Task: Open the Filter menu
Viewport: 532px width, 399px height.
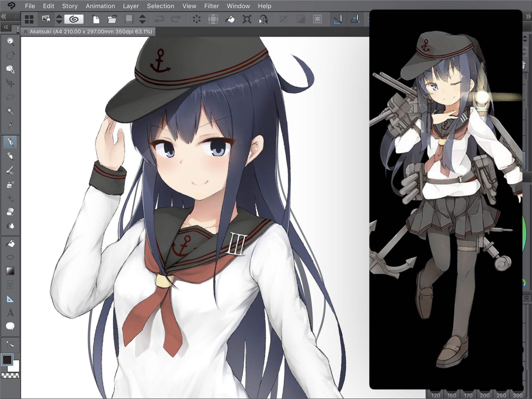Action: point(211,6)
